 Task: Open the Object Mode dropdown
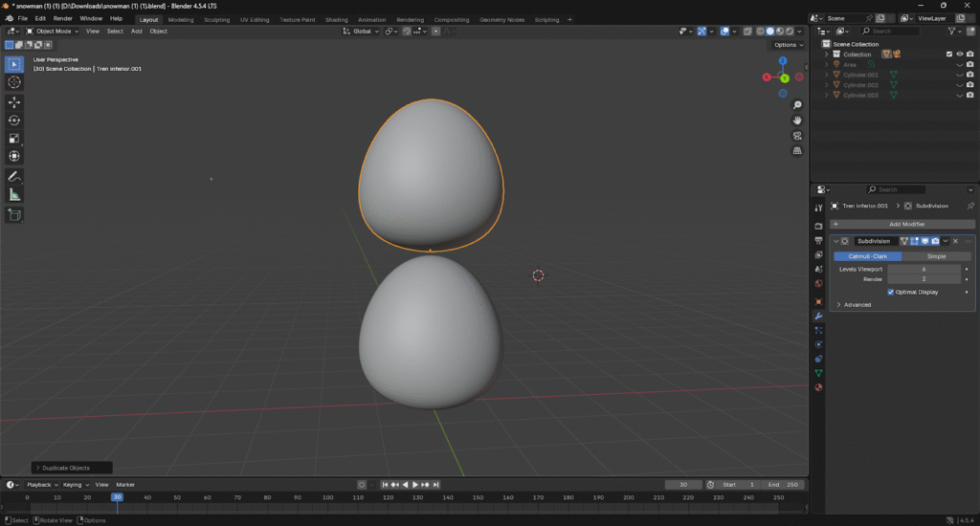[53, 31]
